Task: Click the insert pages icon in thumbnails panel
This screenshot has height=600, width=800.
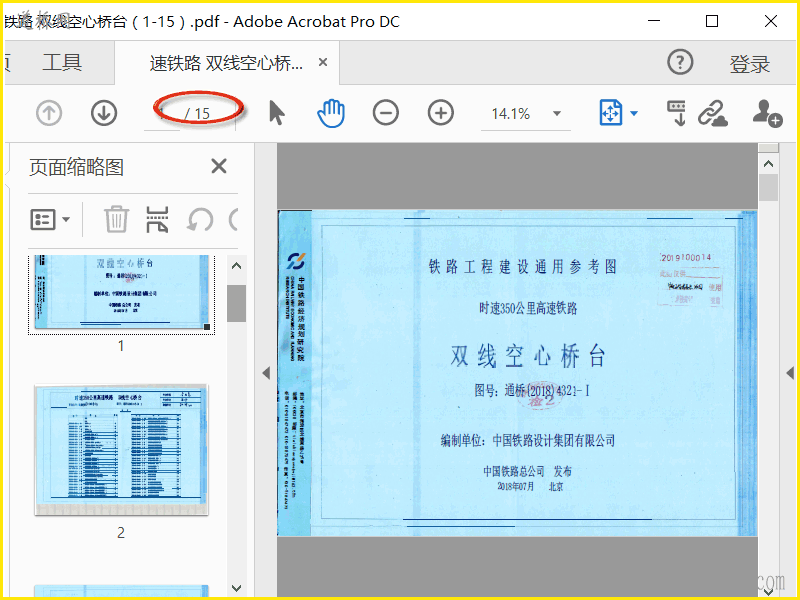Action: [157, 219]
